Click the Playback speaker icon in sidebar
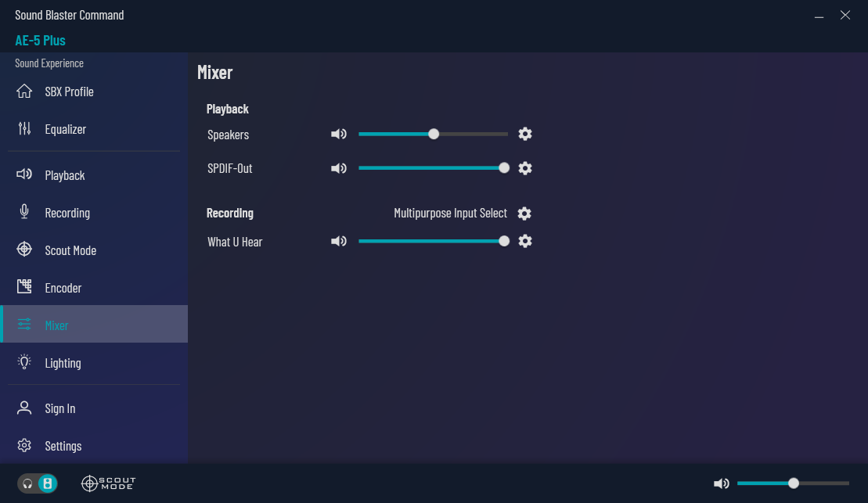Viewport: 868px width, 503px height. (24, 175)
